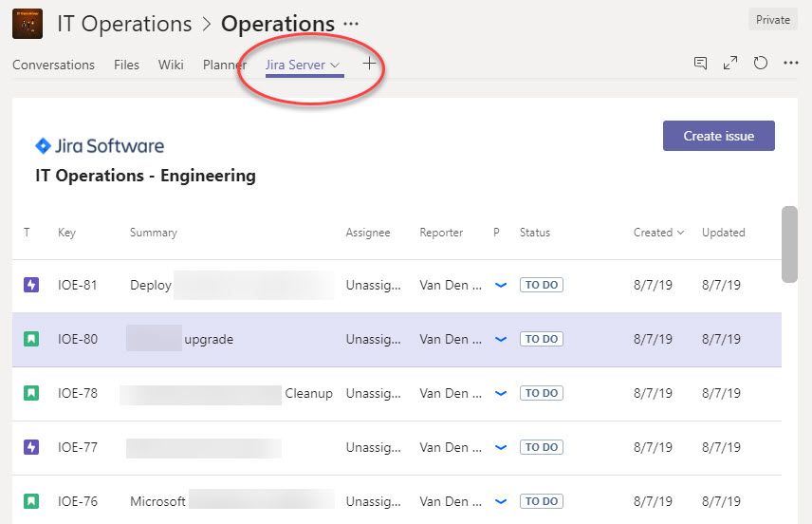This screenshot has width=812, height=524.
Task: Click the Private label badge
Action: pyautogui.click(x=773, y=20)
